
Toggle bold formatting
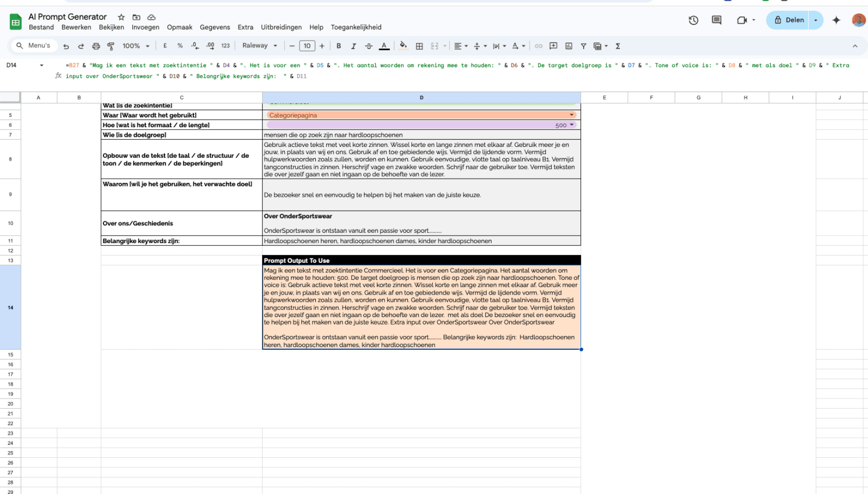coord(338,46)
